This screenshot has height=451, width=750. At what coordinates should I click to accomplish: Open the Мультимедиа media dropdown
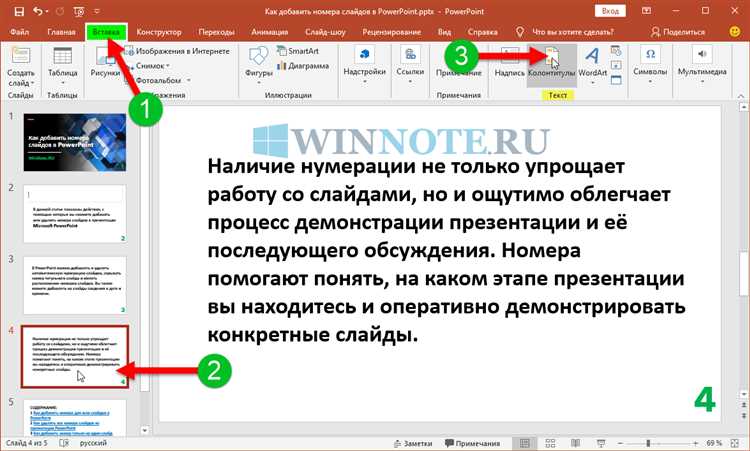click(702, 66)
